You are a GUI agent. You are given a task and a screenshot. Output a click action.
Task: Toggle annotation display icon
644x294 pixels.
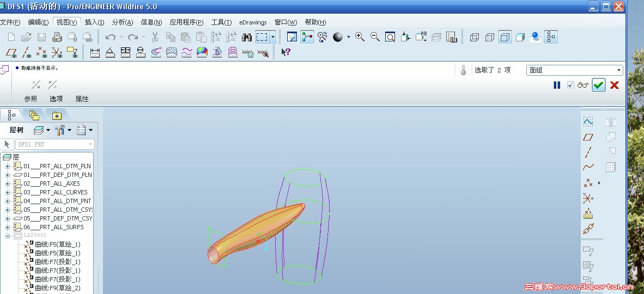(x=72, y=52)
